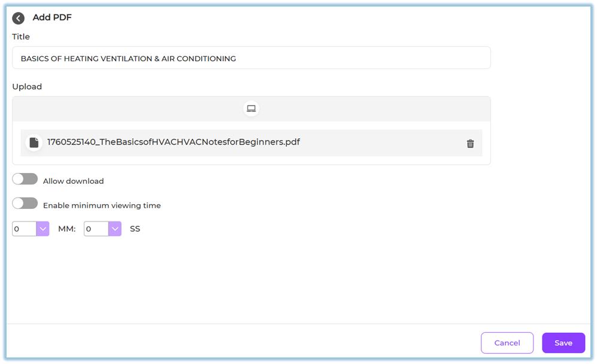The height and width of the screenshot is (364, 597).
Task: Click the Add PDF heading text
Action: click(52, 17)
